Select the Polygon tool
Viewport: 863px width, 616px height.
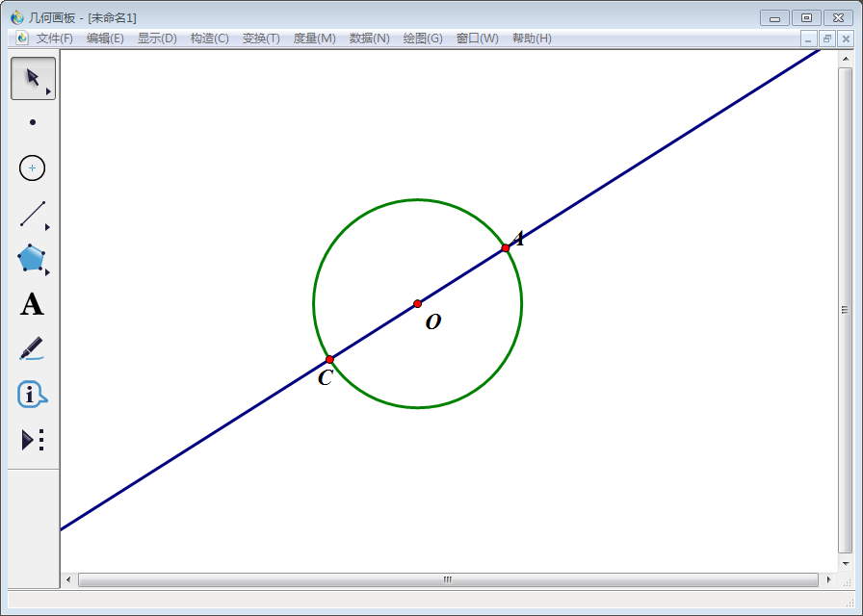(31, 259)
